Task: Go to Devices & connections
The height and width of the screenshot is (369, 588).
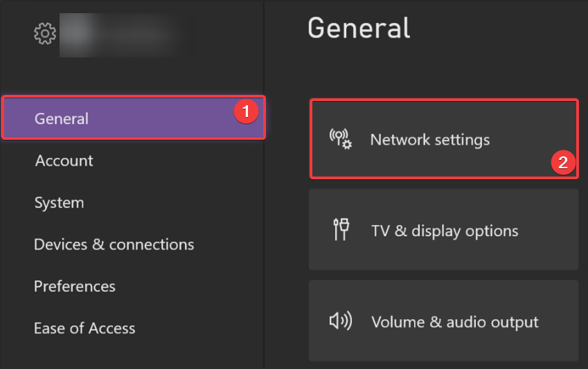Action: pos(114,244)
